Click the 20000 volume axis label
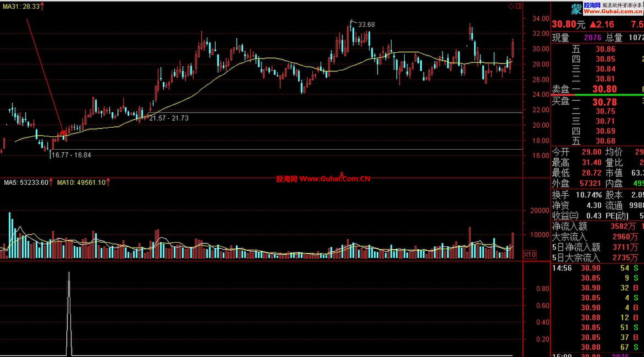This screenshot has width=644, height=357. pyautogui.click(x=540, y=211)
